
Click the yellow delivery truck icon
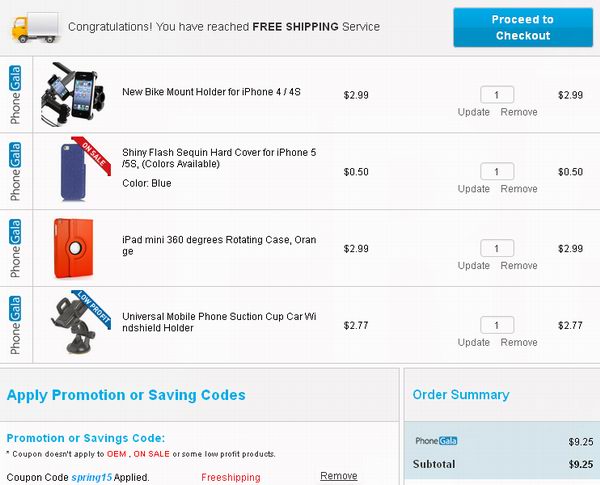36,27
